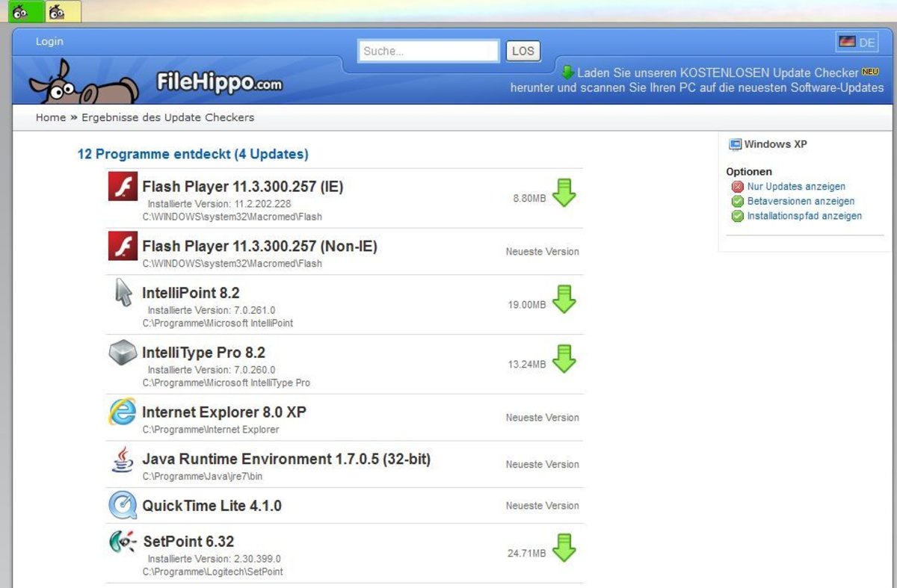Image resolution: width=897 pixels, height=588 pixels.
Task: Switch to the second yellow hippo tab
Action: [x=63, y=11]
